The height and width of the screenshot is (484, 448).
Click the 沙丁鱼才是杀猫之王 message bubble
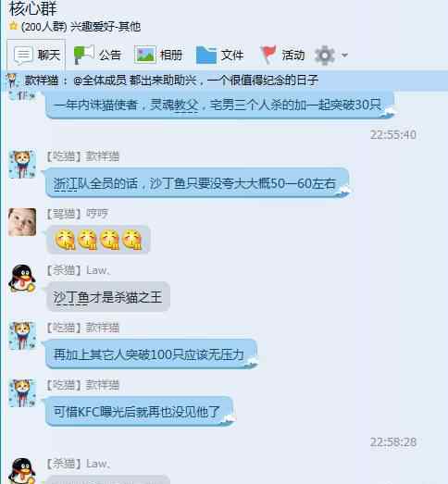[108, 297]
